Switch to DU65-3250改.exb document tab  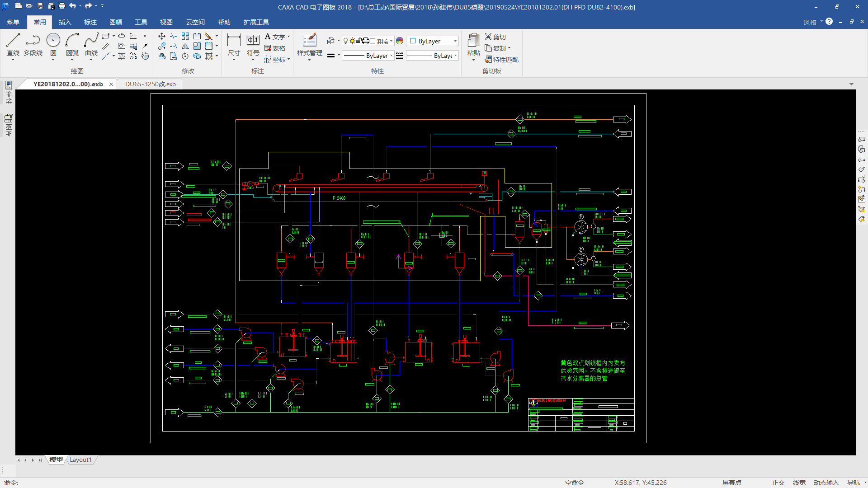point(150,84)
